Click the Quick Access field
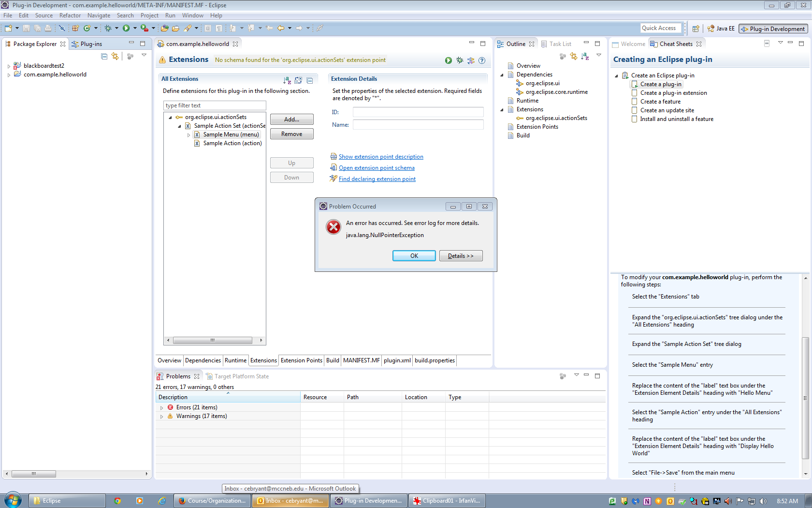 pyautogui.click(x=661, y=28)
